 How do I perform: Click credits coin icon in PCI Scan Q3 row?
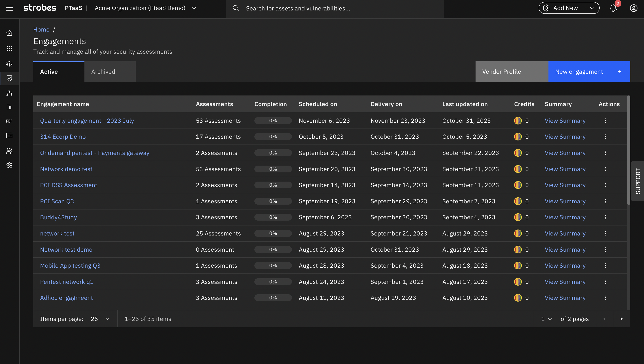click(x=518, y=201)
